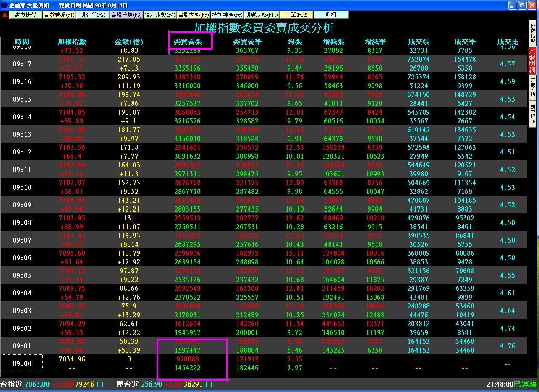Click index value 7107.53

coord(72,60)
